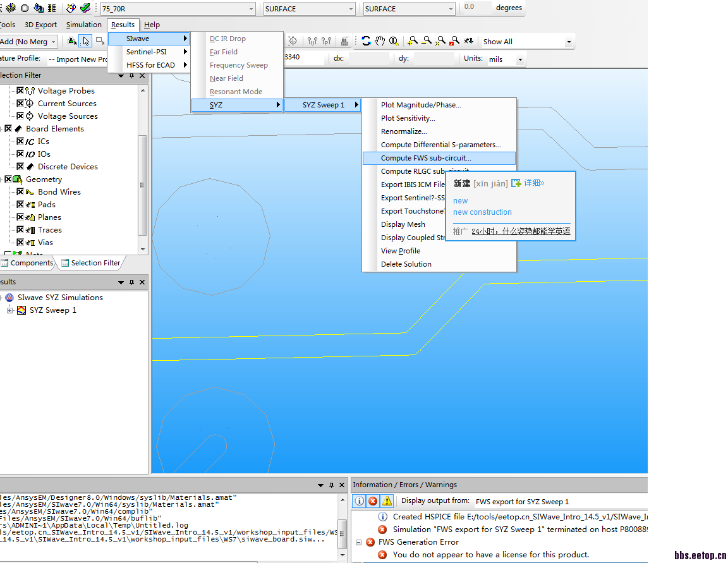Toggle the ICs checkbox

click(20, 141)
